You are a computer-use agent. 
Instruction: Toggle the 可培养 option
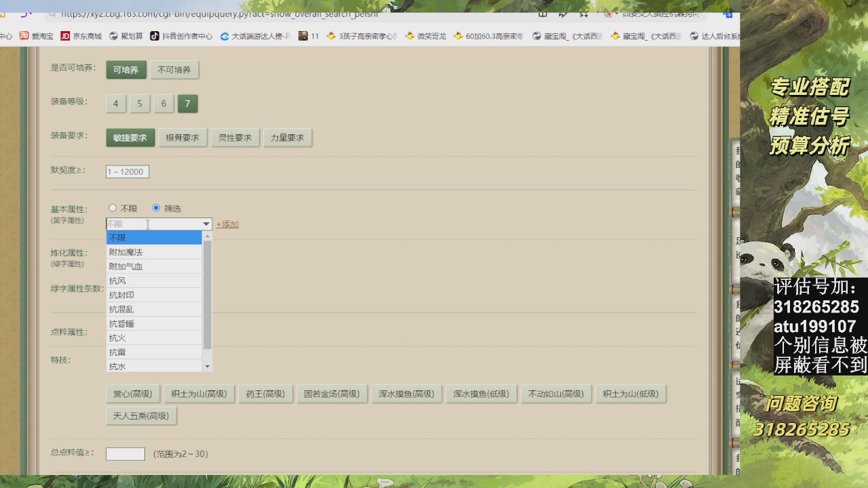125,70
